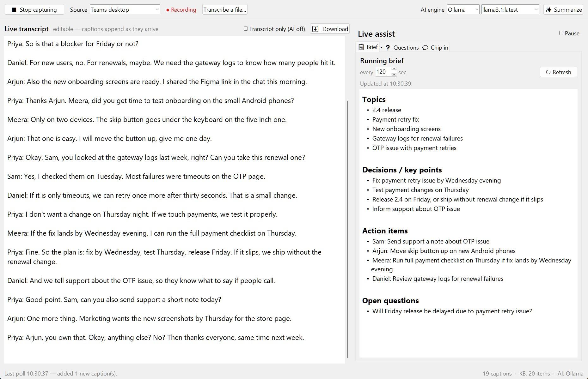Refresh the running brief
The height and width of the screenshot is (379, 588).
coord(558,72)
